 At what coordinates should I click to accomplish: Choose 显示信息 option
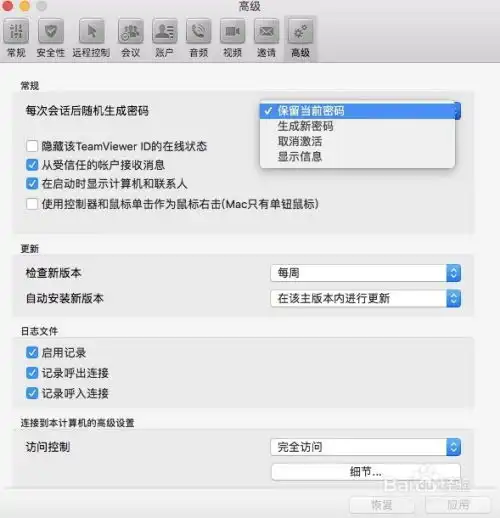tap(357, 157)
